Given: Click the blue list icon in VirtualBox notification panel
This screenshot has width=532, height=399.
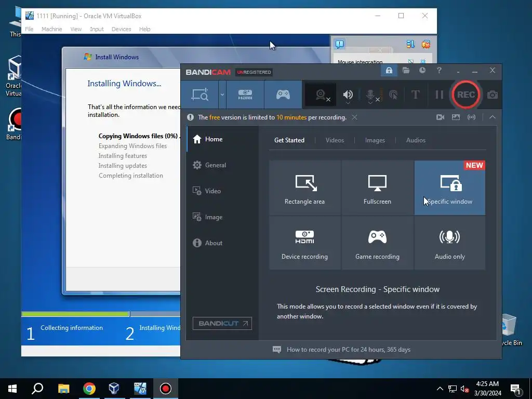Looking at the screenshot, I should point(410,44).
